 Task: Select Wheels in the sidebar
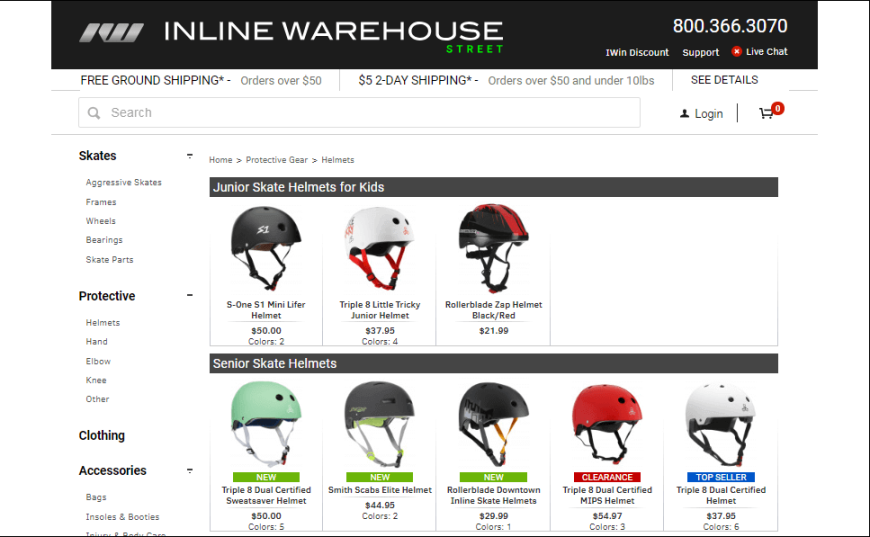tap(100, 221)
